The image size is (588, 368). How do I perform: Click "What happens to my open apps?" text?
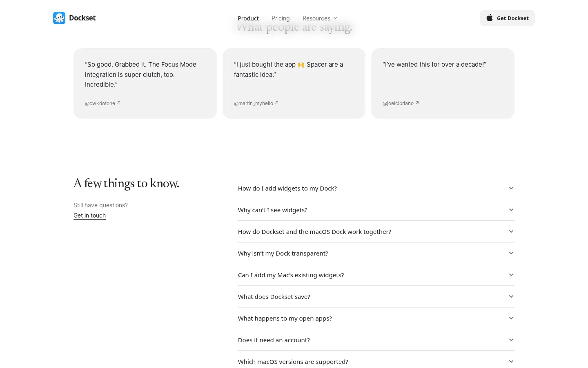285,319
